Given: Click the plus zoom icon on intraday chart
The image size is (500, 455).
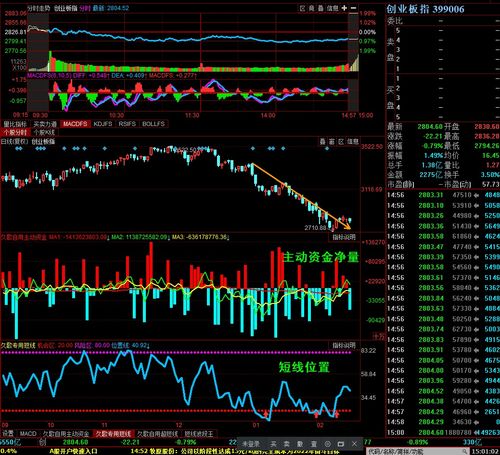Looking at the screenshot, I should coord(344,8).
